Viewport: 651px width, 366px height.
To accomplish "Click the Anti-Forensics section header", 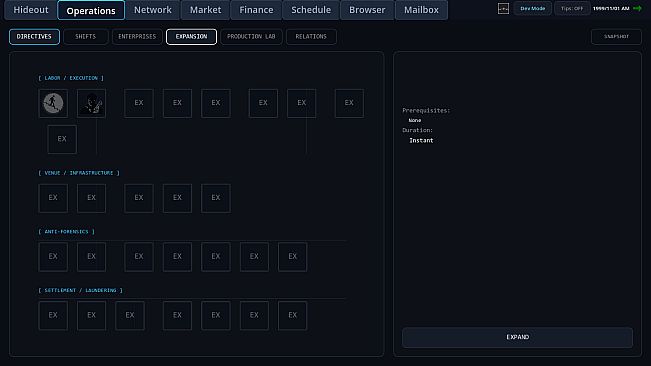I will pyautogui.click(x=66, y=232).
